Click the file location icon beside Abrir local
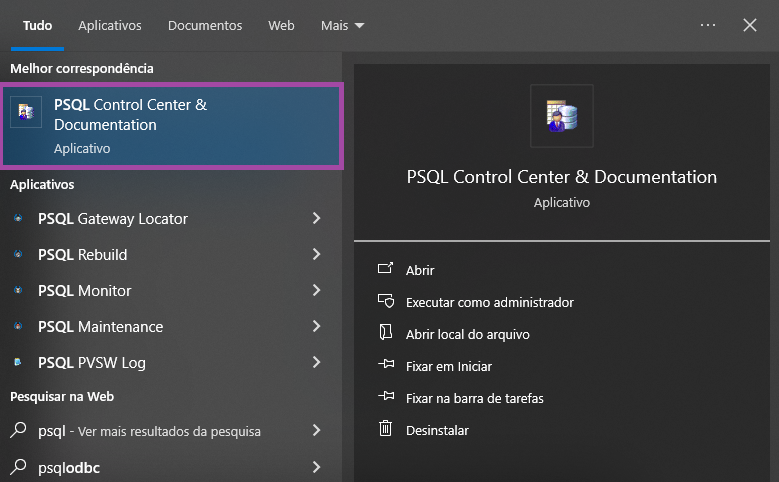Viewport: 779px width, 482px height. pyautogui.click(x=386, y=332)
